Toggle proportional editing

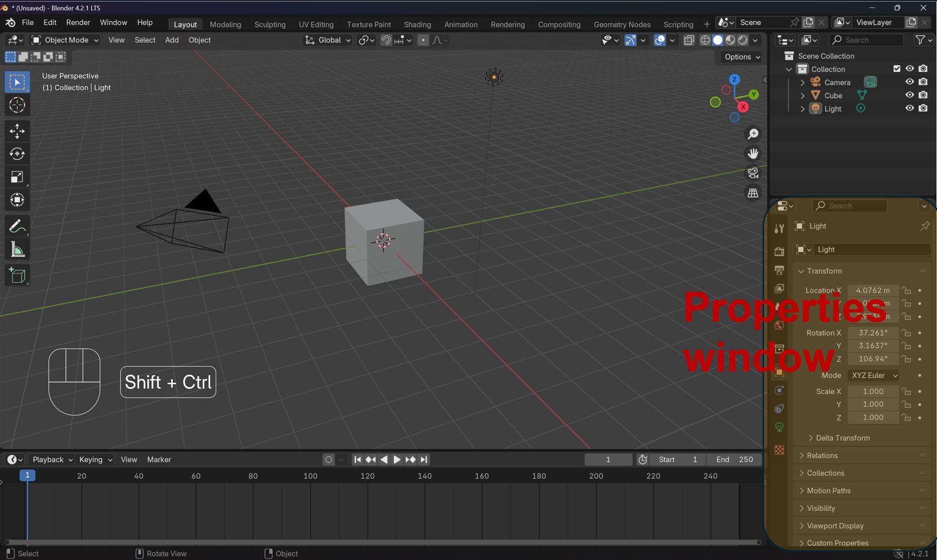423,40
